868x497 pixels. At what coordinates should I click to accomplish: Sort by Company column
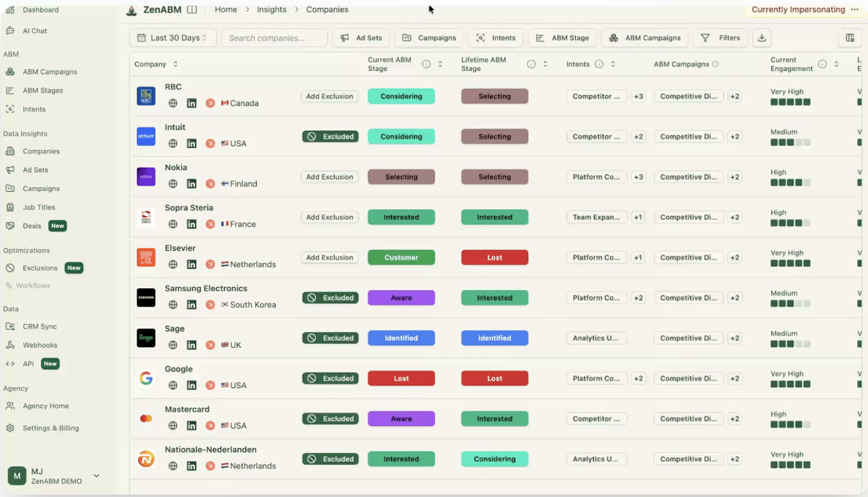175,64
